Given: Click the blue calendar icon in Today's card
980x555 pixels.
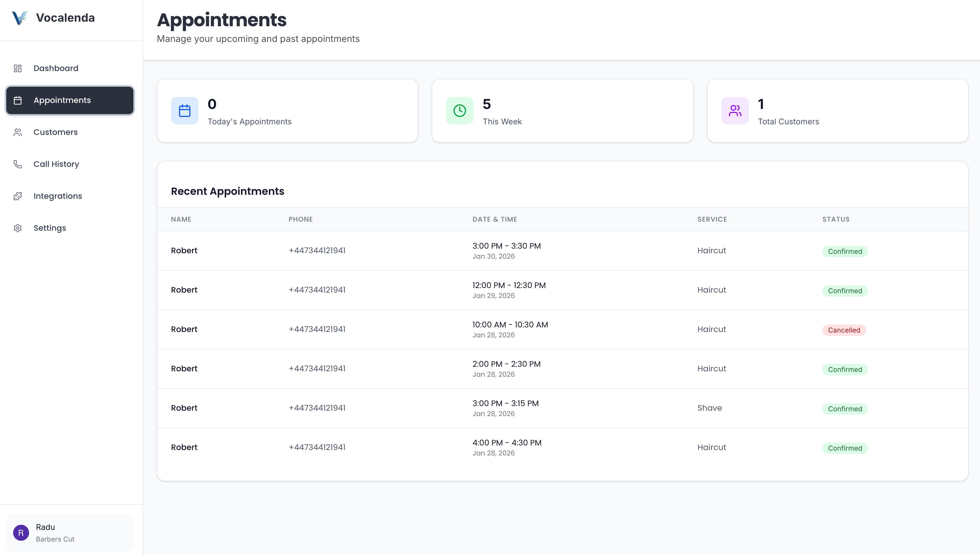Looking at the screenshot, I should (x=185, y=111).
